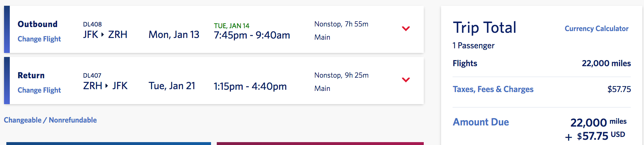Click the $57.75 taxes amount
Image resolution: width=644 pixels, height=145 pixels.
[619, 89]
